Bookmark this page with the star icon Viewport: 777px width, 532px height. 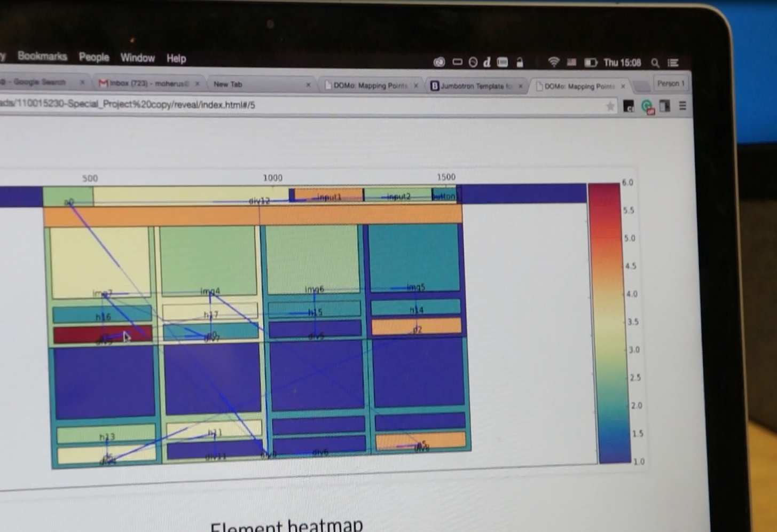point(610,106)
